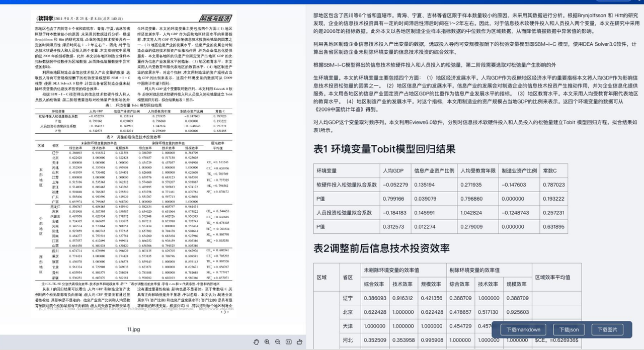The height and width of the screenshot is (350, 644).
Task: Click the 下载图片 button
Action: tap(607, 330)
